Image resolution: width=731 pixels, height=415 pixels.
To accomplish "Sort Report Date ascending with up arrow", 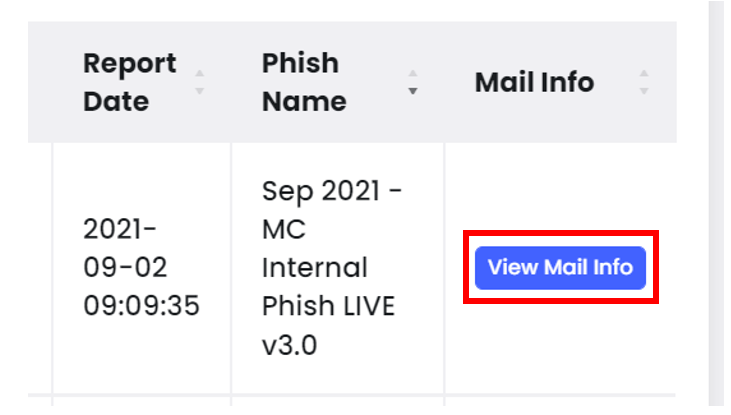I will 200,74.
